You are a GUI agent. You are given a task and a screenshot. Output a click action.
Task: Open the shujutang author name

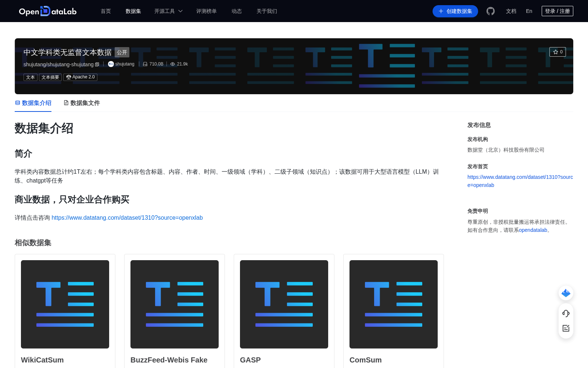point(125,64)
